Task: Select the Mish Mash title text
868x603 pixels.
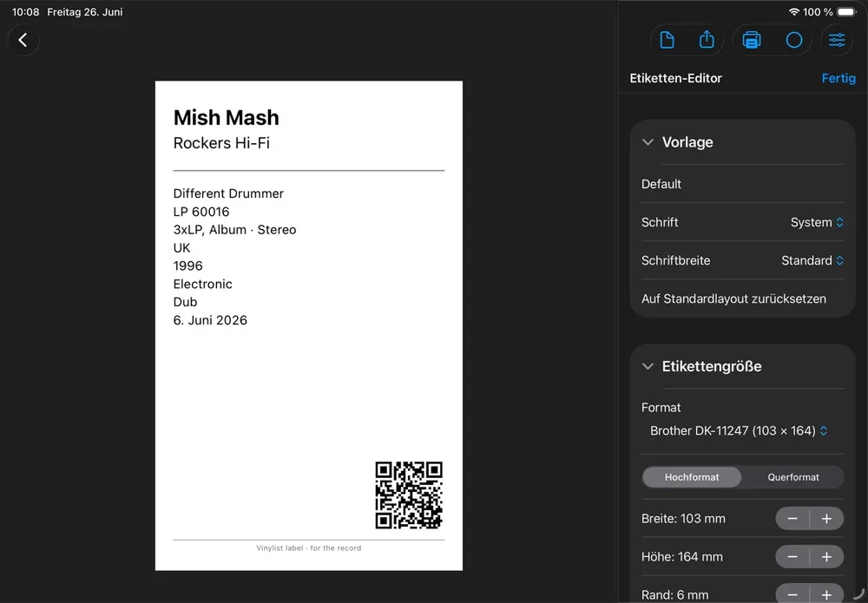Action: [226, 117]
